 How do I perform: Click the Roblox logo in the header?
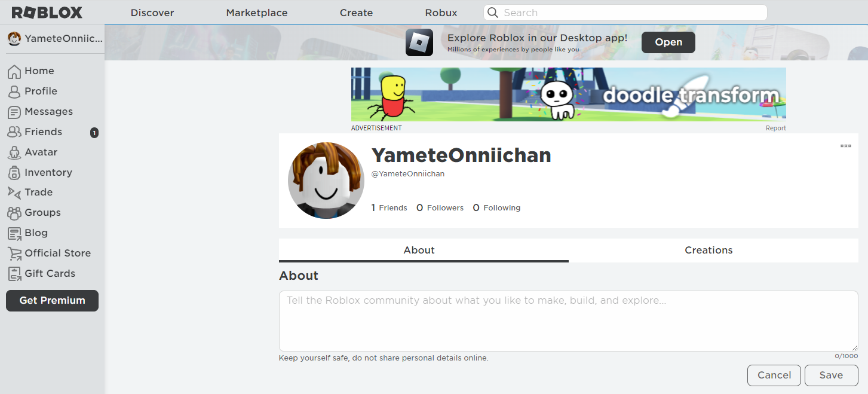pyautogui.click(x=47, y=13)
